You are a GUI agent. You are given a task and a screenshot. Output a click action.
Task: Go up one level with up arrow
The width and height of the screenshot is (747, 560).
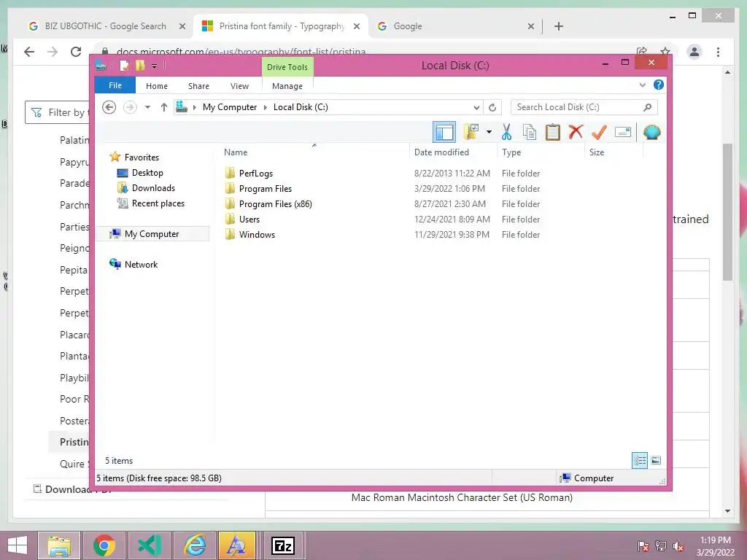(x=164, y=107)
